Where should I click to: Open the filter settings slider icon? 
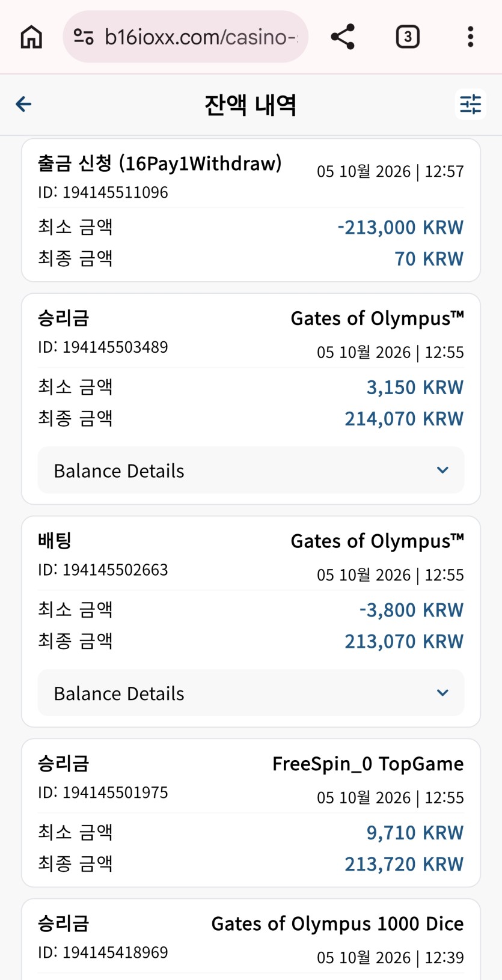tap(470, 104)
